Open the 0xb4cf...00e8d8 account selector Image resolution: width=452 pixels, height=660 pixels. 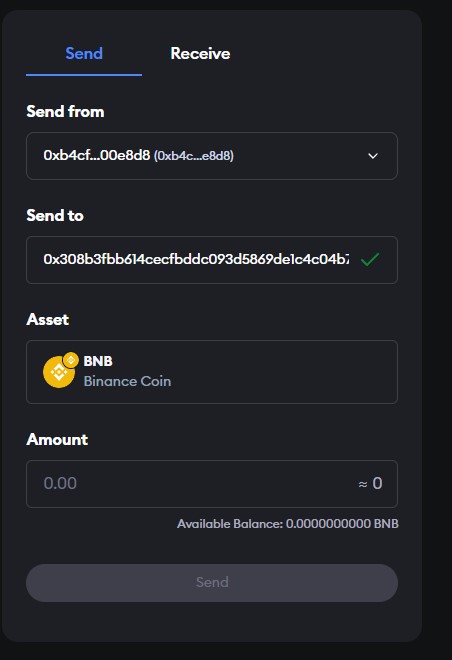tap(212, 156)
